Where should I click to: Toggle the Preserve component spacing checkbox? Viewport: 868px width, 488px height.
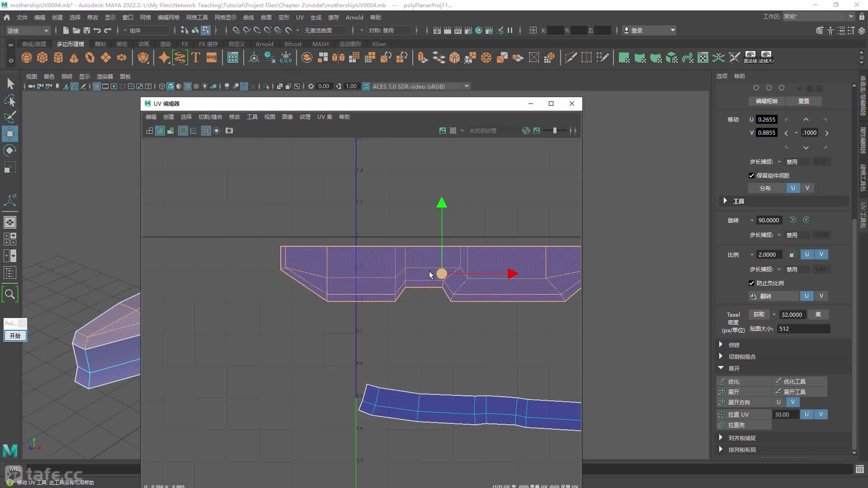point(751,175)
